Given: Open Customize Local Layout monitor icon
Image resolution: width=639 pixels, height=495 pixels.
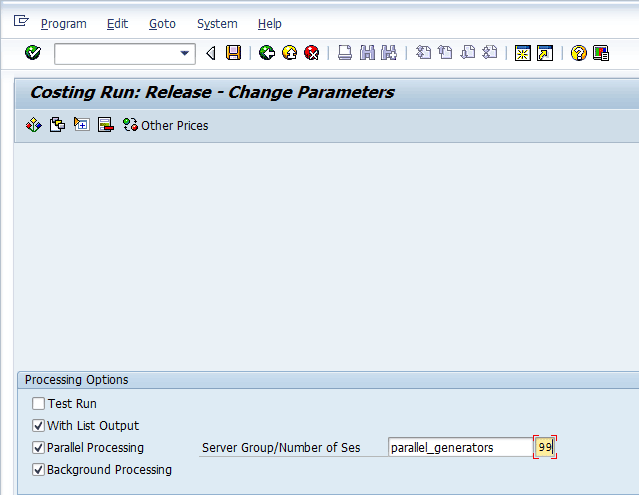Looking at the screenshot, I should [601, 53].
